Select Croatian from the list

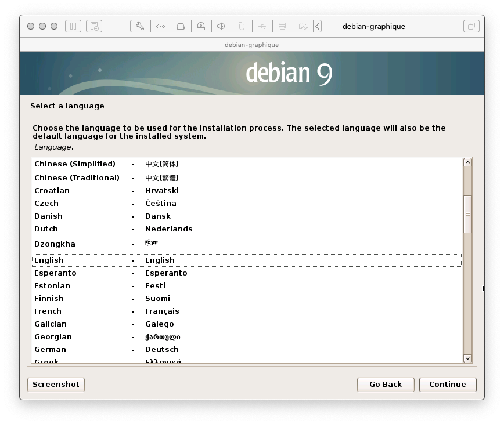(247, 191)
